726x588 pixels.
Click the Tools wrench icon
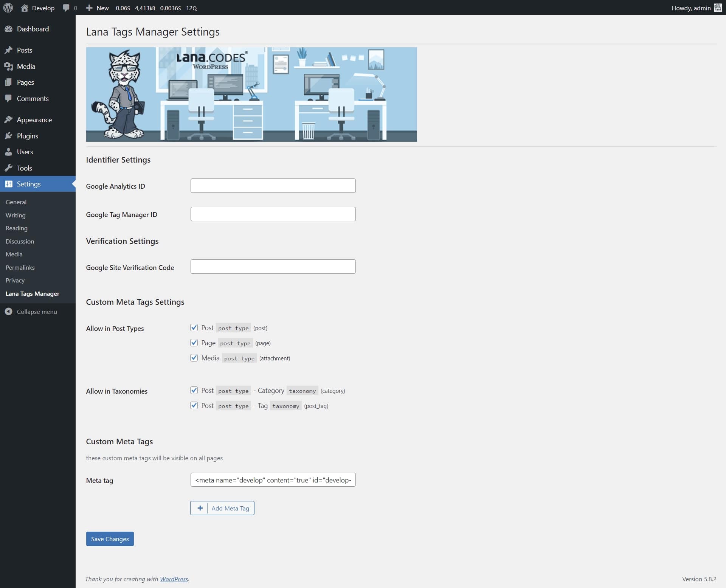coord(9,168)
